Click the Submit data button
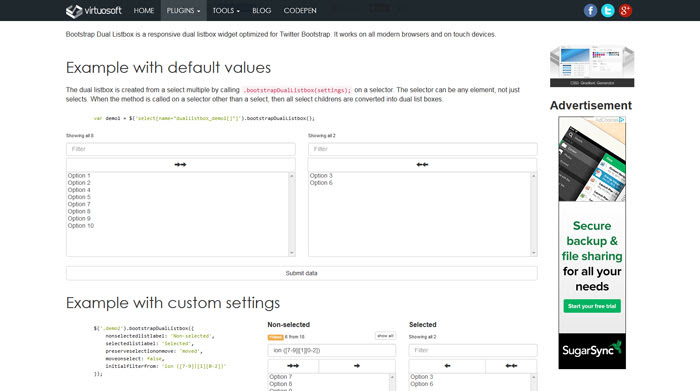The image size is (700, 391). [x=302, y=273]
